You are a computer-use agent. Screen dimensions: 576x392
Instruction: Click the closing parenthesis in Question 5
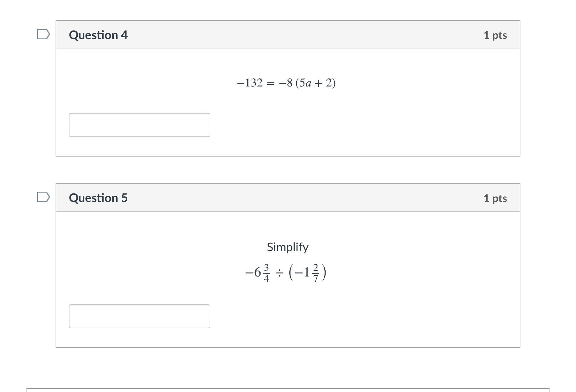tap(324, 273)
